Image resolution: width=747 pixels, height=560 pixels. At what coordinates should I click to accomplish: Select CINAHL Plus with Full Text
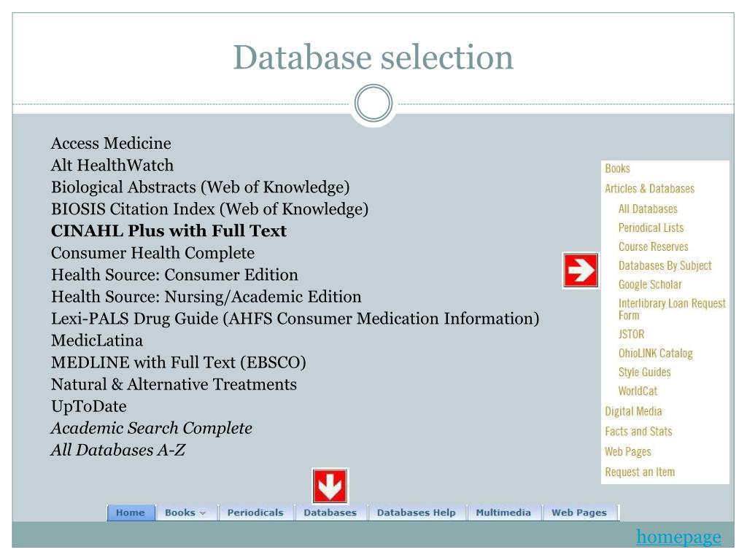click(169, 231)
